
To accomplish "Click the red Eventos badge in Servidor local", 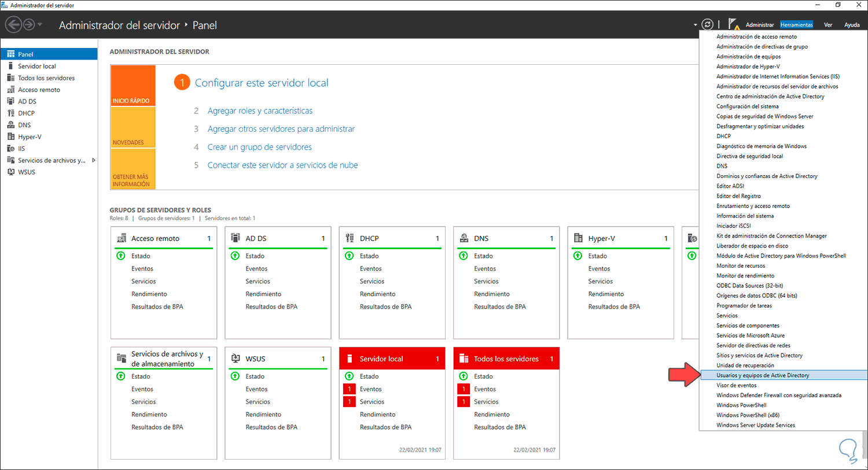I will pos(350,389).
